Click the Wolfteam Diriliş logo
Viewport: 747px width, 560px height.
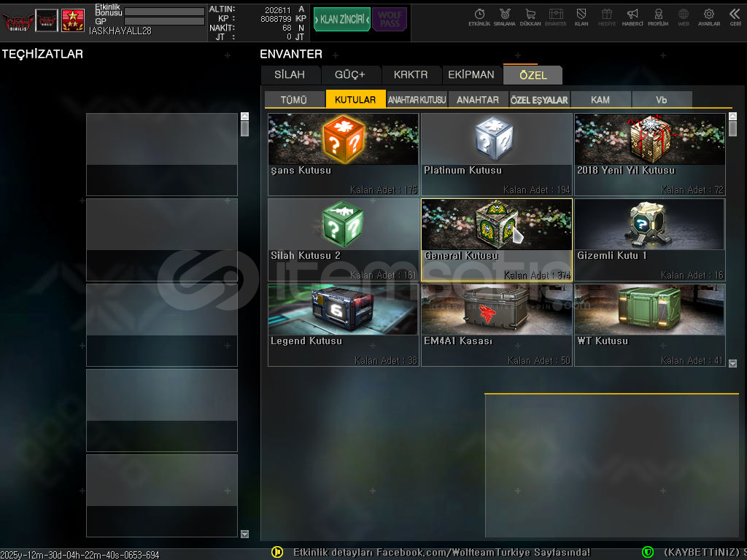(18, 20)
